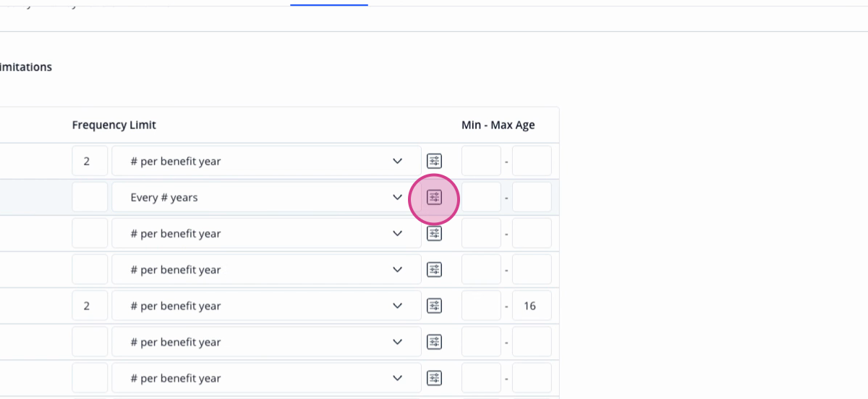Click the count field showing 2 under Frequency Limit header
The width and height of the screenshot is (868, 399).
tap(90, 161)
